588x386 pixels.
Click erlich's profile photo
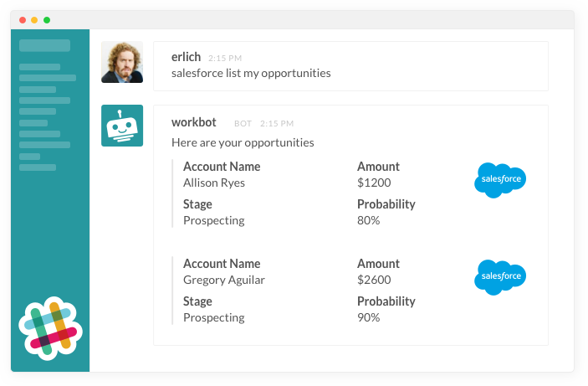[122, 62]
